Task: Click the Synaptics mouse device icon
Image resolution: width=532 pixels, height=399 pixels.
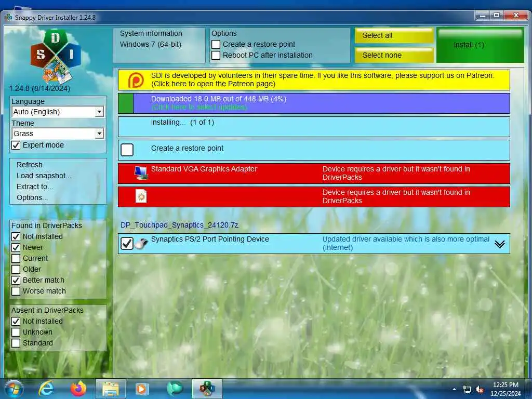Action: coord(141,243)
